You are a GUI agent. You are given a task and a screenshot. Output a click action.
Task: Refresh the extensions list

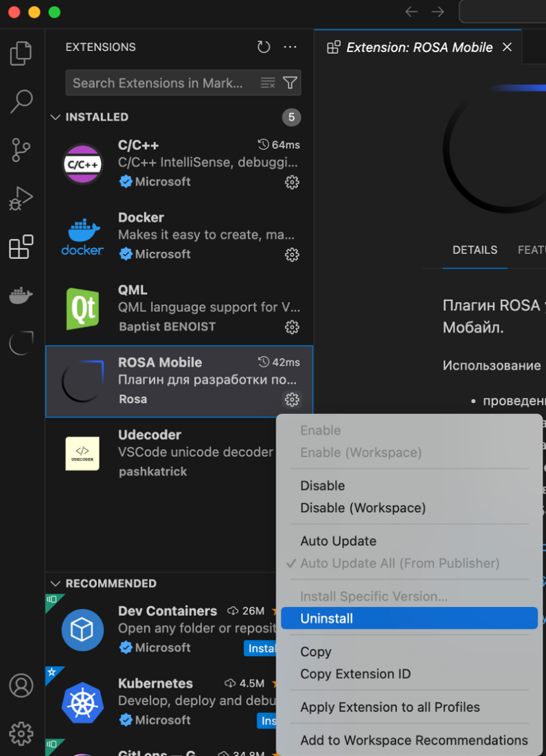pos(264,47)
